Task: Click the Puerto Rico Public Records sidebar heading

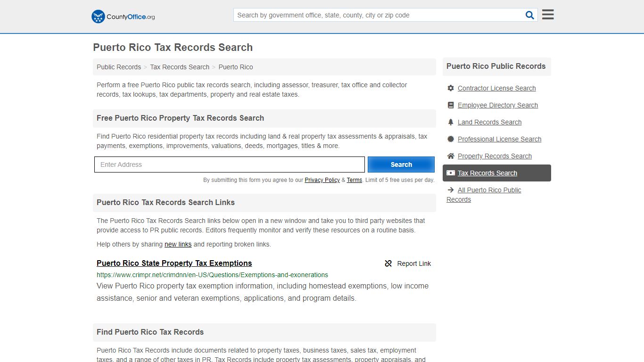Action: pos(496,66)
